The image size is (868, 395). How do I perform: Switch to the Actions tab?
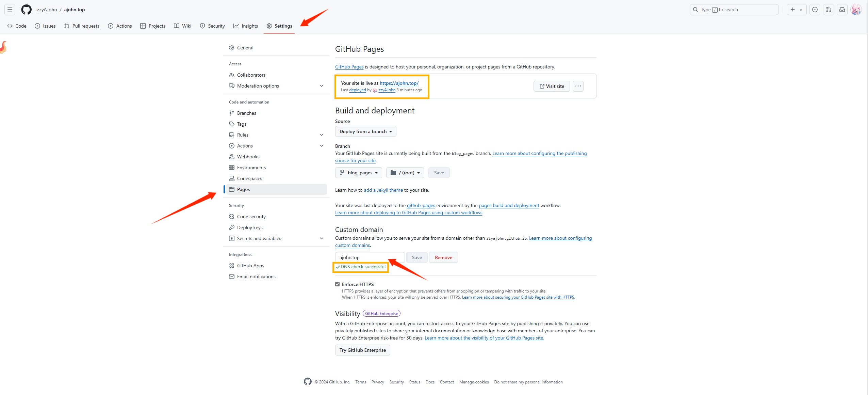tap(120, 26)
